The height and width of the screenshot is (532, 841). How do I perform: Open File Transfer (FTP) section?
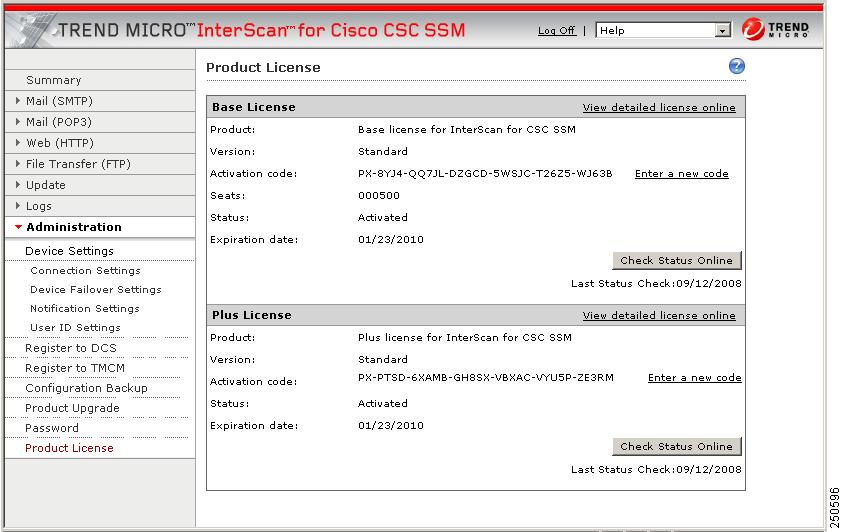(x=78, y=164)
